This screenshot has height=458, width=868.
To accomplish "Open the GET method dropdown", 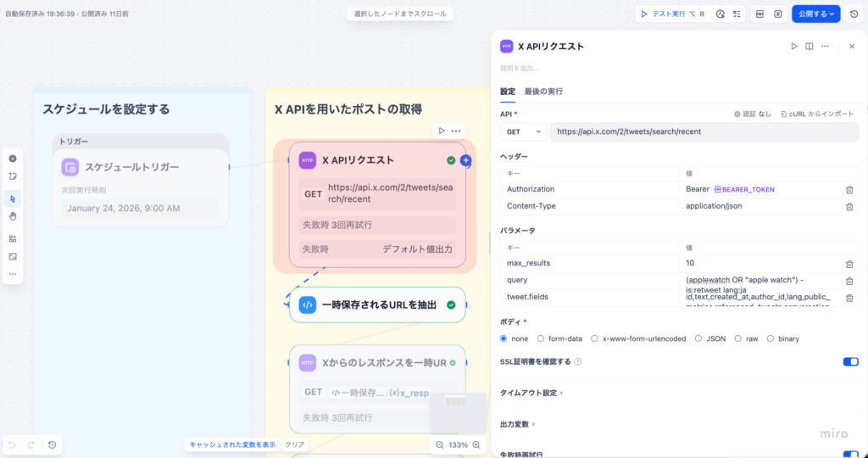I will click(x=524, y=131).
